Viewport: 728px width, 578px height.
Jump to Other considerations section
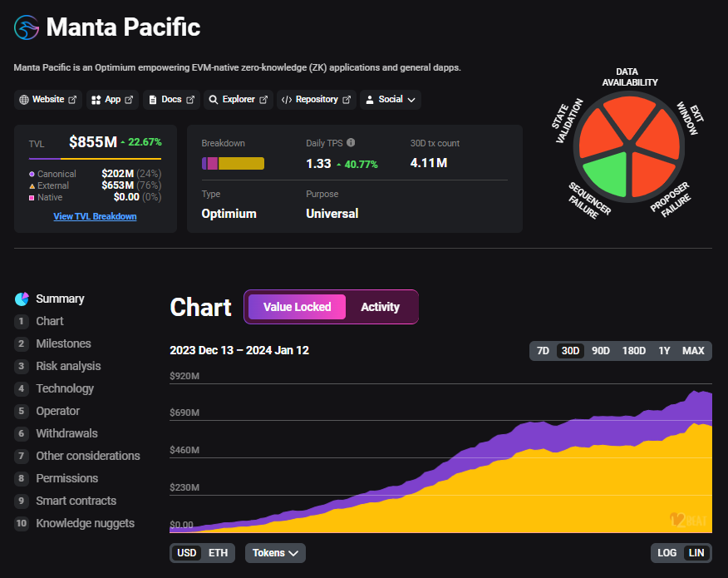click(x=88, y=457)
